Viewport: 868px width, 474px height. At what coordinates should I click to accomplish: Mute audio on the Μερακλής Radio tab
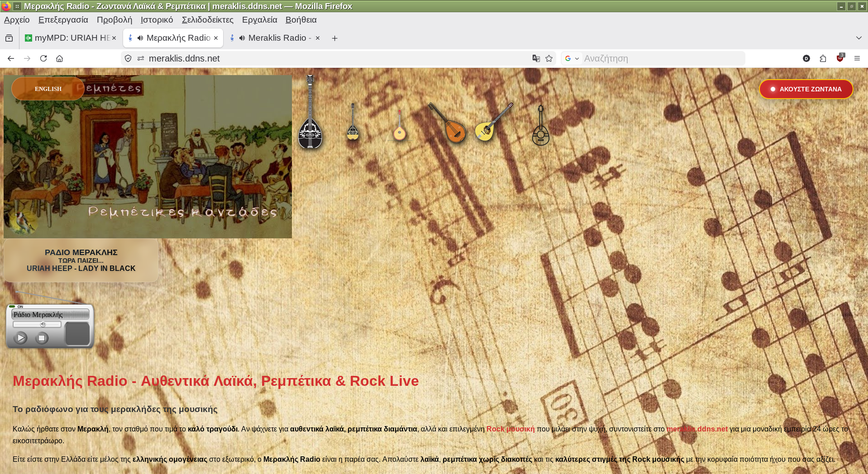[x=140, y=38]
